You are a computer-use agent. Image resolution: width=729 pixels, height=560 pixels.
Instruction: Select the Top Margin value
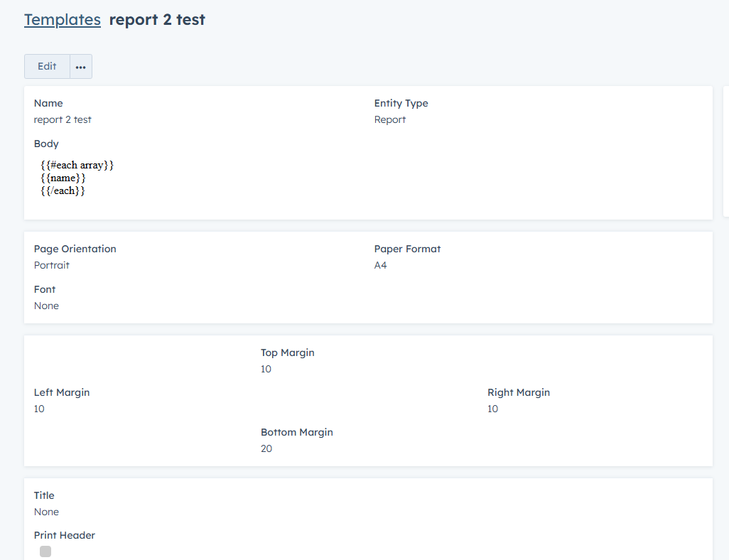click(x=266, y=369)
